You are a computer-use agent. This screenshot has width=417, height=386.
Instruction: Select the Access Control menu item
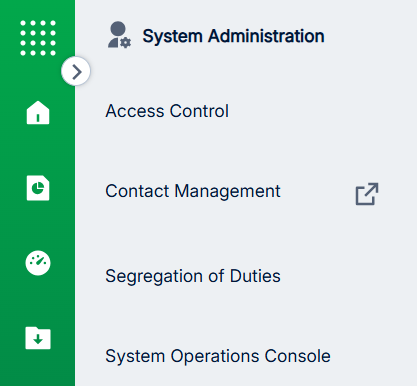(x=167, y=111)
